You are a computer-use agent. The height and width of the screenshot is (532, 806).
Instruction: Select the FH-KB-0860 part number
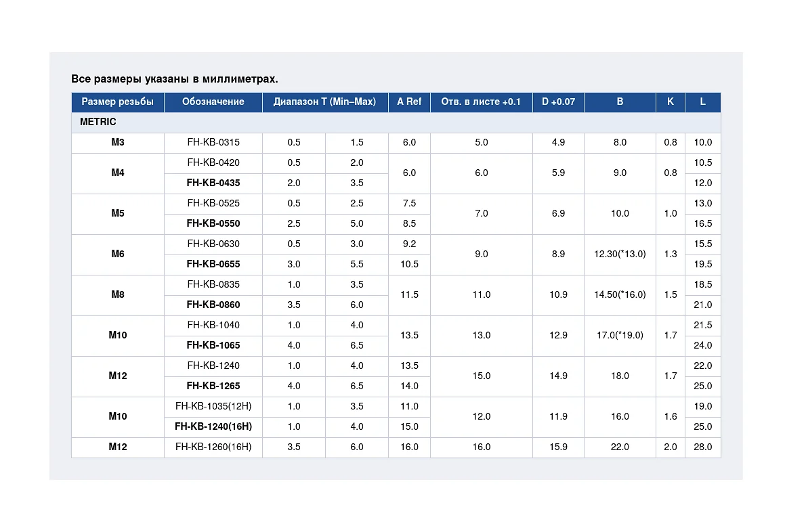tap(213, 305)
